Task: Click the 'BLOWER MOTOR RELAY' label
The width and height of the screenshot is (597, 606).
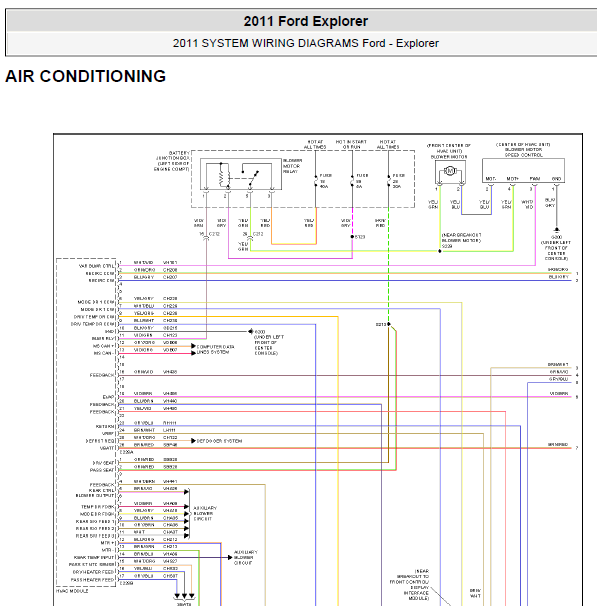Action: pos(292,166)
